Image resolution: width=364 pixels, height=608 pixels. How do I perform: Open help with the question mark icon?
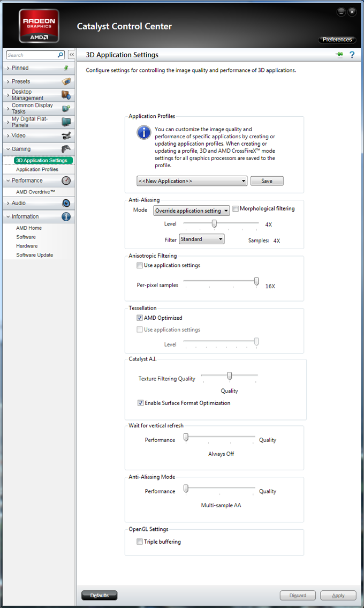(352, 55)
